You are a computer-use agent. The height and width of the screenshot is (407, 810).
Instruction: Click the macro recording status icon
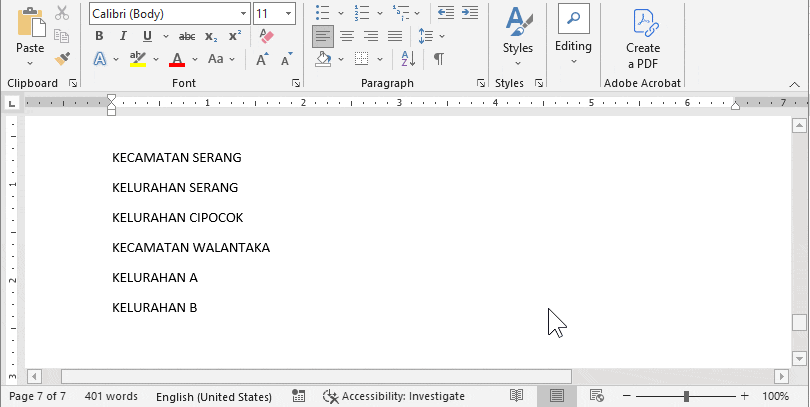click(298, 396)
